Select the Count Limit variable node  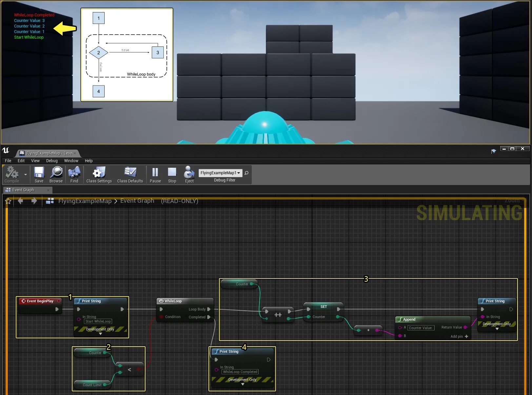click(x=92, y=385)
